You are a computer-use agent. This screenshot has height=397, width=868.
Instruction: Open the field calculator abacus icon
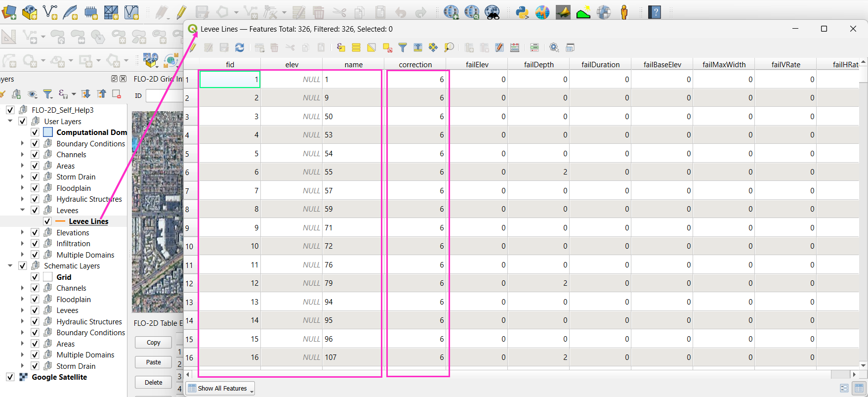coord(515,47)
